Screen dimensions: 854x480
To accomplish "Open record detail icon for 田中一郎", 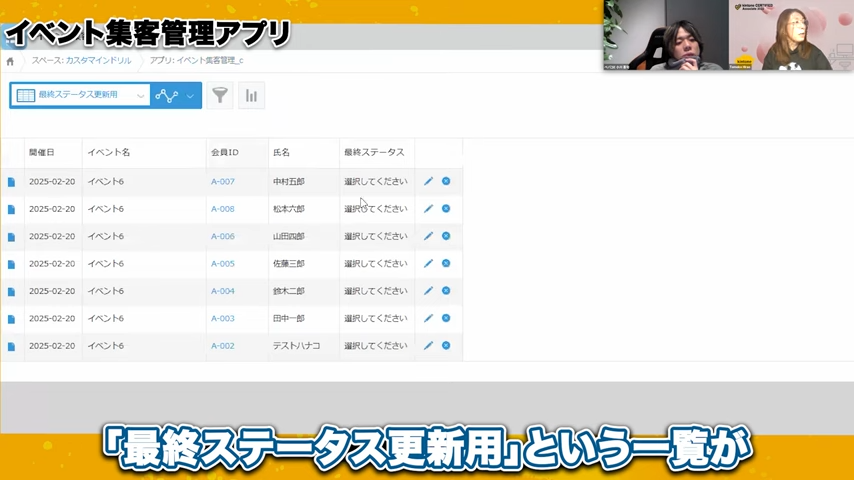I will click(x=11, y=319).
